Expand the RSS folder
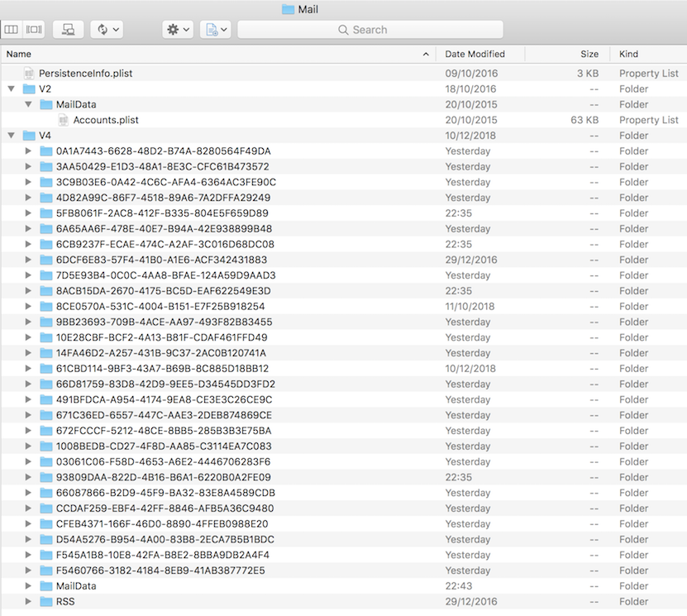The image size is (687, 616). pos(28,601)
